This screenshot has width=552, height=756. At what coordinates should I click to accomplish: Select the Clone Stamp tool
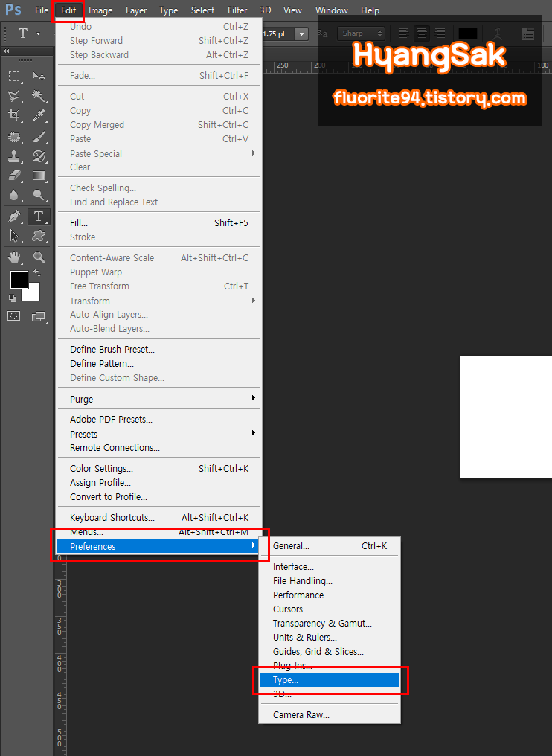point(14,156)
